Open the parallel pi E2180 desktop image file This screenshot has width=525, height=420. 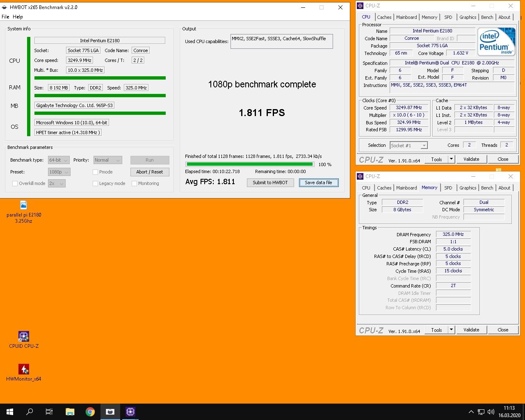[x=24, y=212]
